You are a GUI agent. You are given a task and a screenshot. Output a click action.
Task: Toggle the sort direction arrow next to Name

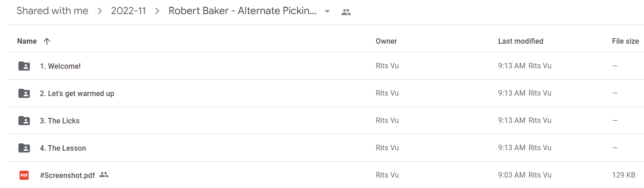[x=46, y=41]
